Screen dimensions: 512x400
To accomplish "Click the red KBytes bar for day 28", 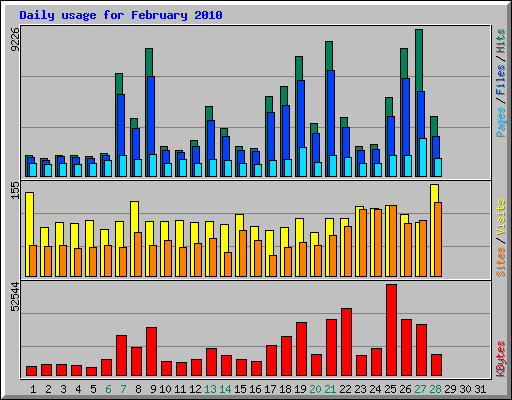I will 436,365.
